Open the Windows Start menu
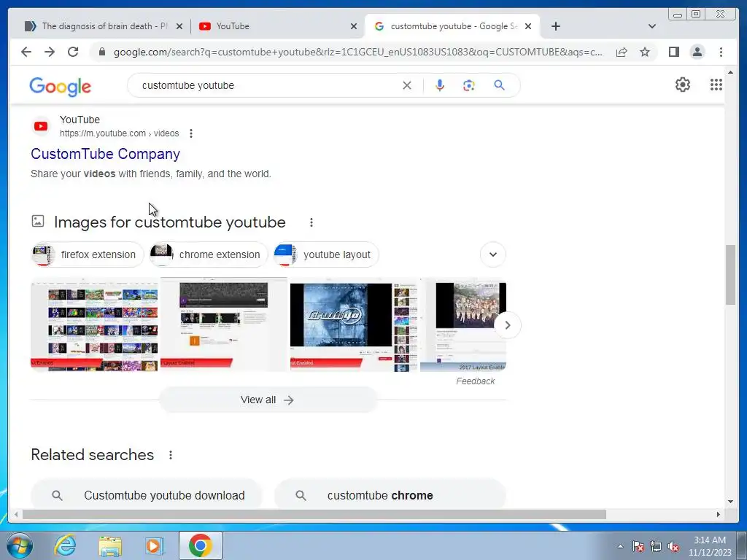The width and height of the screenshot is (747, 560). pyautogui.click(x=20, y=545)
